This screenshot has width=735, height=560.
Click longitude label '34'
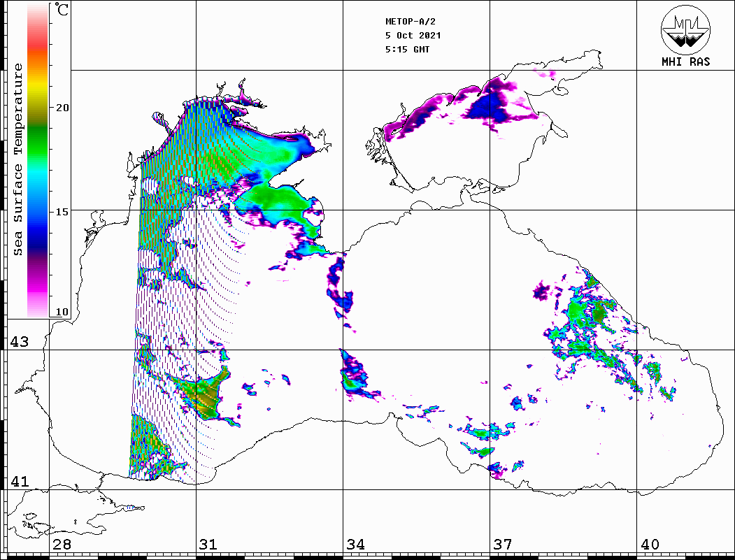(356, 545)
